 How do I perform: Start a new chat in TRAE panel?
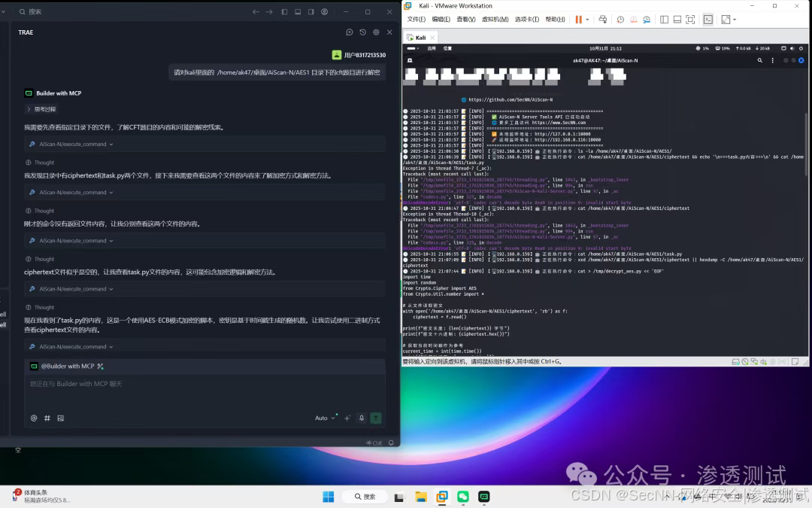[350, 32]
